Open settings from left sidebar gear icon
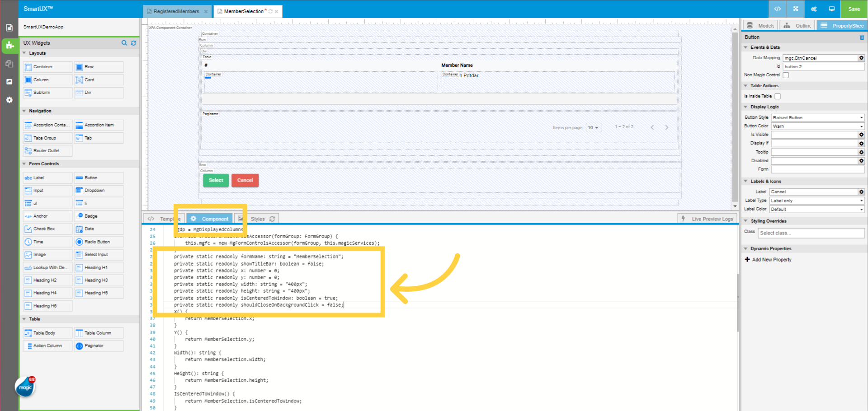 tap(9, 100)
